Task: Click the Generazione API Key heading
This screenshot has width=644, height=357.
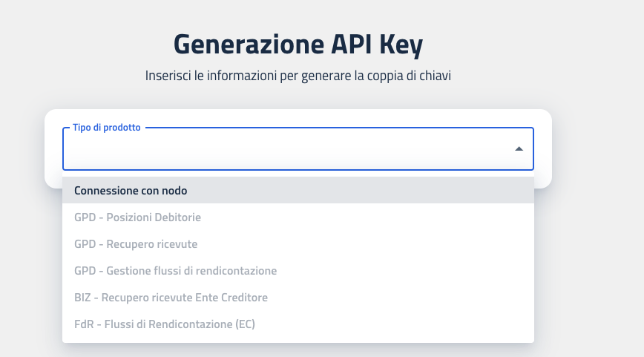Action: point(298,45)
